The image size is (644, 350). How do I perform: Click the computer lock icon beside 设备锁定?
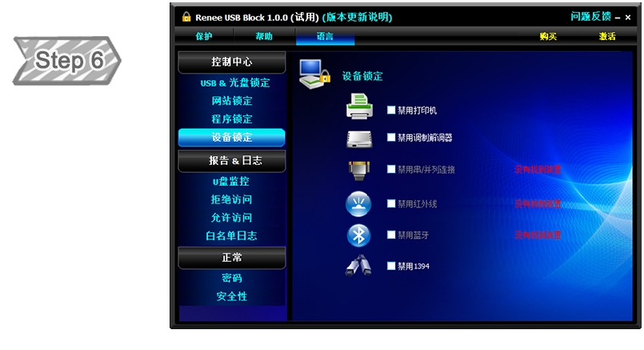click(314, 74)
